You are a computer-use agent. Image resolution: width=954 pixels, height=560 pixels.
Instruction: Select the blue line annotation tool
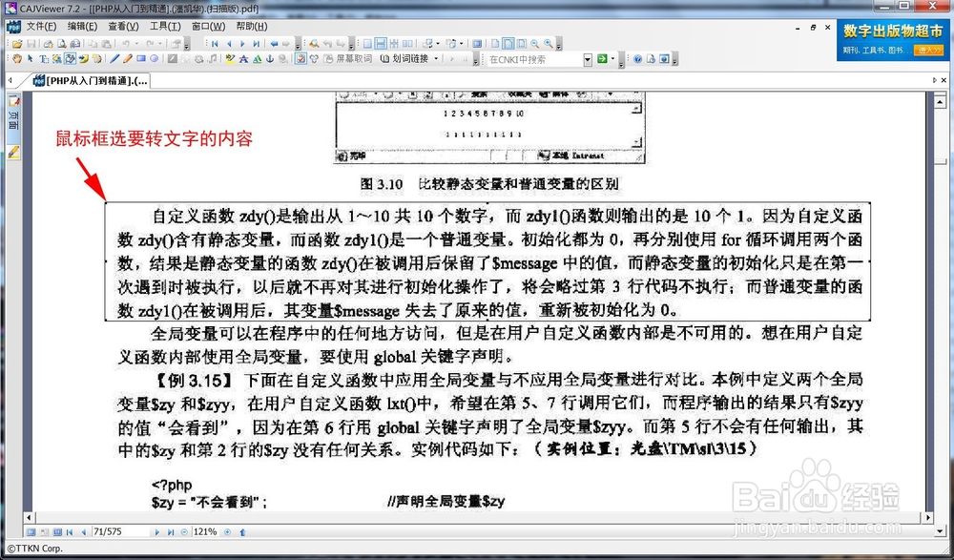pos(114,58)
